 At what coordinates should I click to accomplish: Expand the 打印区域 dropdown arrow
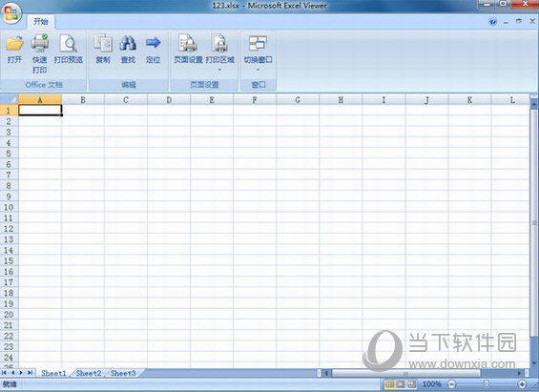point(219,70)
